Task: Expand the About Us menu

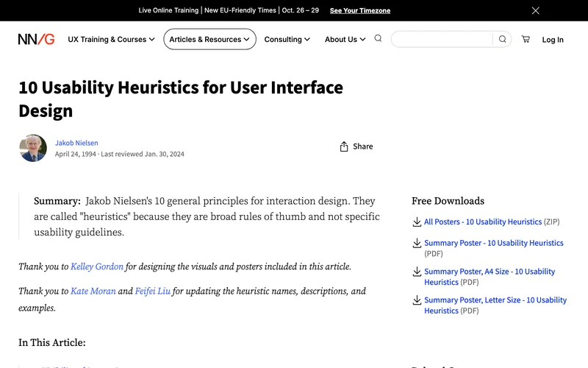Action: pos(345,40)
